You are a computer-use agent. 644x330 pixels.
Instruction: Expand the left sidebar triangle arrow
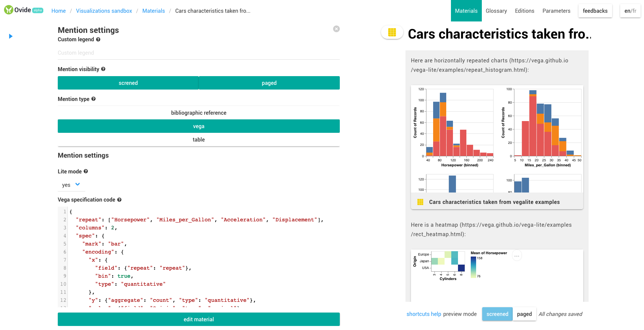tap(11, 36)
